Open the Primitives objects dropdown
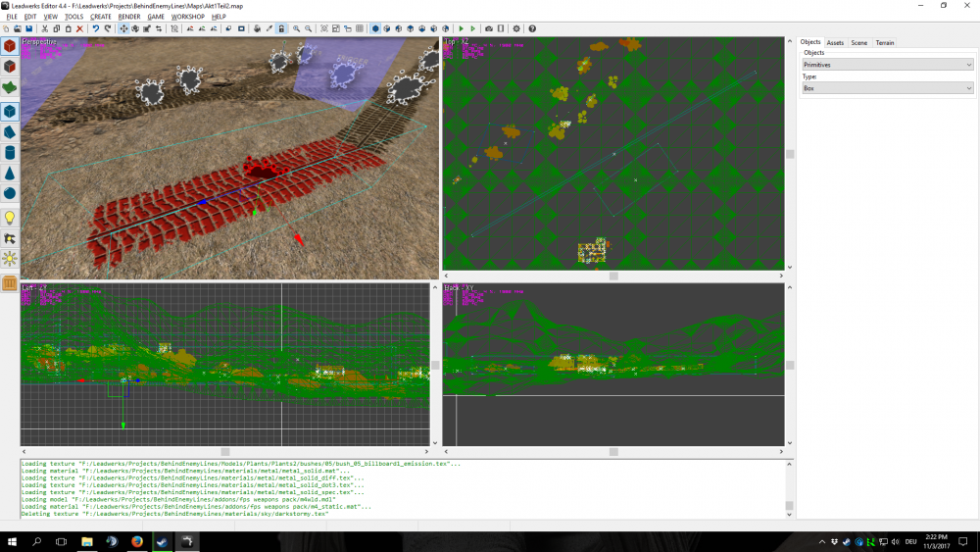Image resolution: width=980 pixels, height=552 pixels. [887, 65]
